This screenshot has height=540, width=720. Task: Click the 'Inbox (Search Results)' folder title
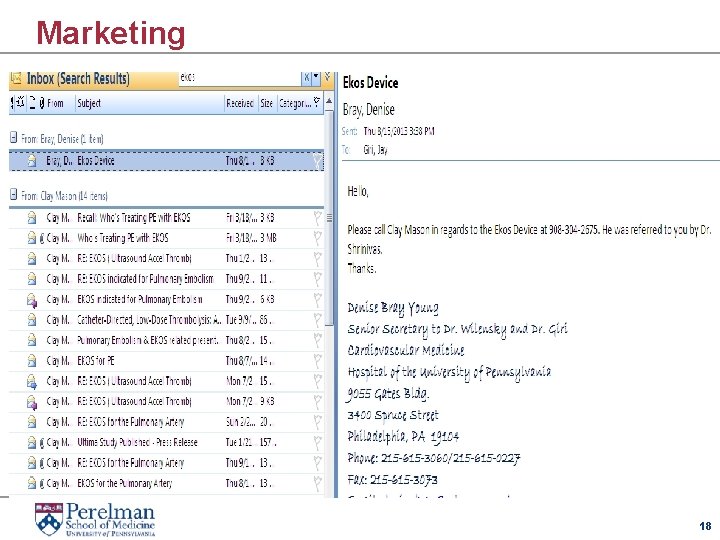coord(78,79)
